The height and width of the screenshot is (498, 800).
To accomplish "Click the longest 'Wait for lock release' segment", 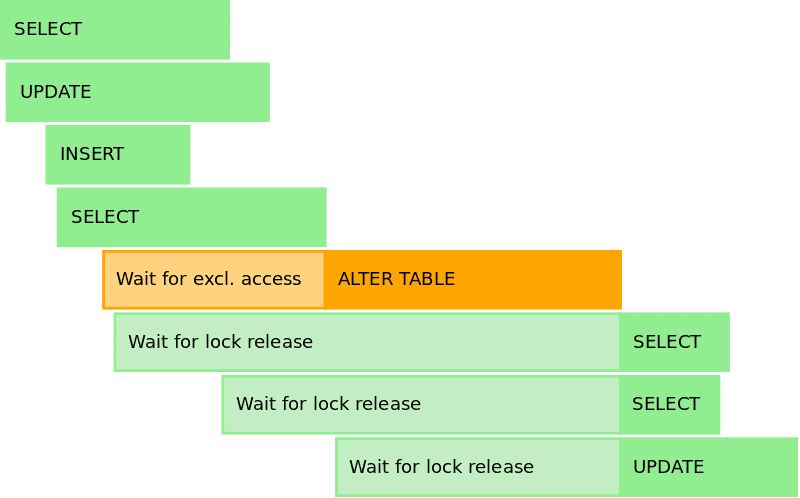I will [x=367, y=342].
